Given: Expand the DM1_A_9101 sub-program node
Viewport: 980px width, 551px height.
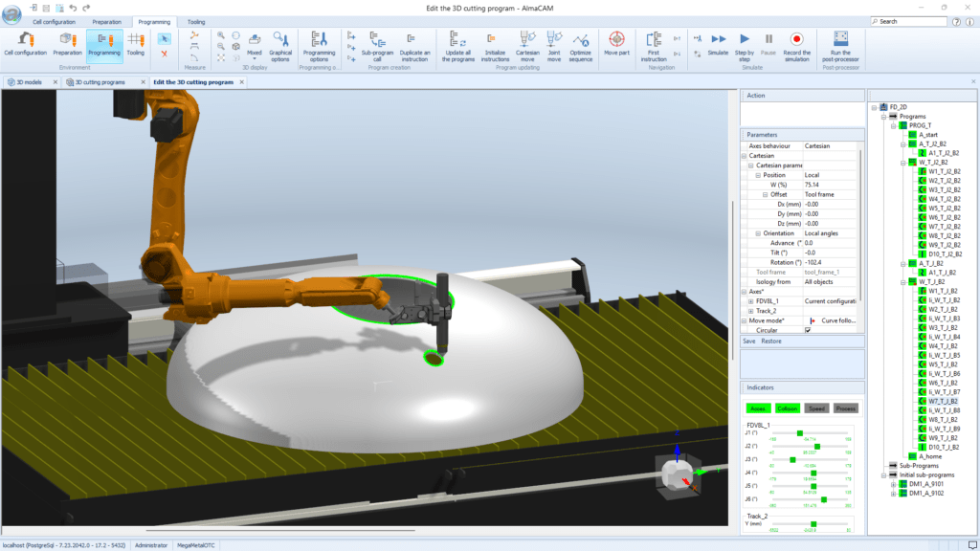Looking at the screenshot, I should [892, 484].
